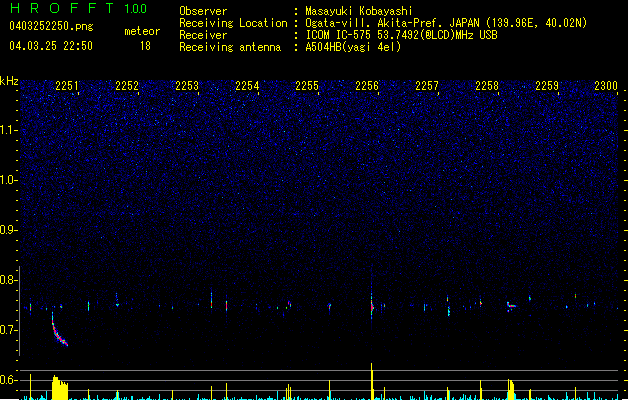Click the HROFFT 1.0.0 title text
629x400 pixels.
click(79, 8)
